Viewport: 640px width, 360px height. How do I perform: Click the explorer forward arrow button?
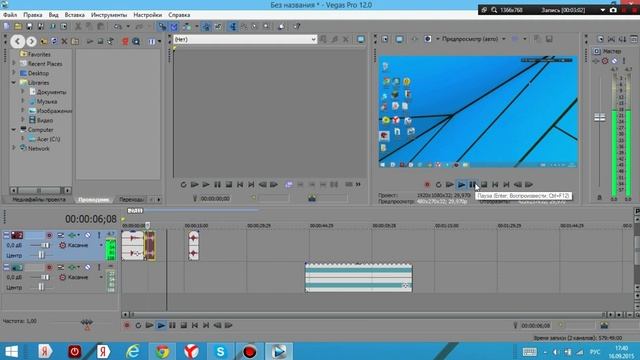(x=31, y=41)
